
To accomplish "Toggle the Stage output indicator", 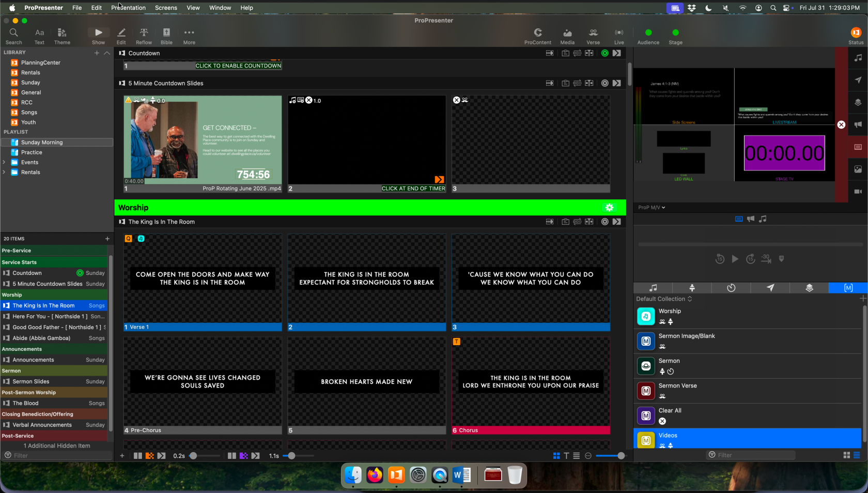I will coord(675,33).
